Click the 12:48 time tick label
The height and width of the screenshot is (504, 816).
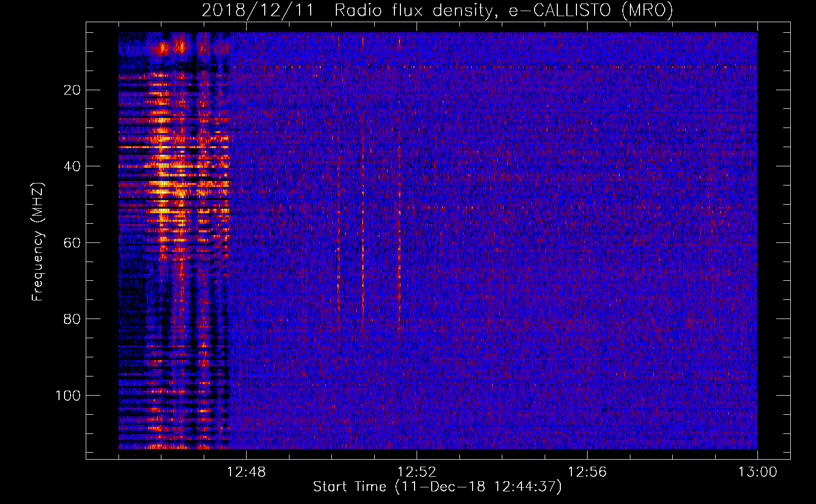246,472
